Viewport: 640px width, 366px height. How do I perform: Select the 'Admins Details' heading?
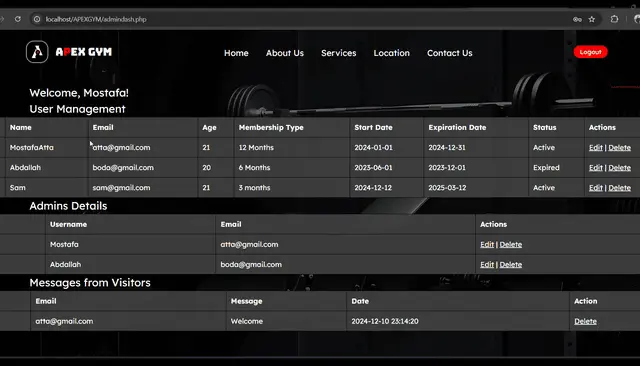pos(68,206)
